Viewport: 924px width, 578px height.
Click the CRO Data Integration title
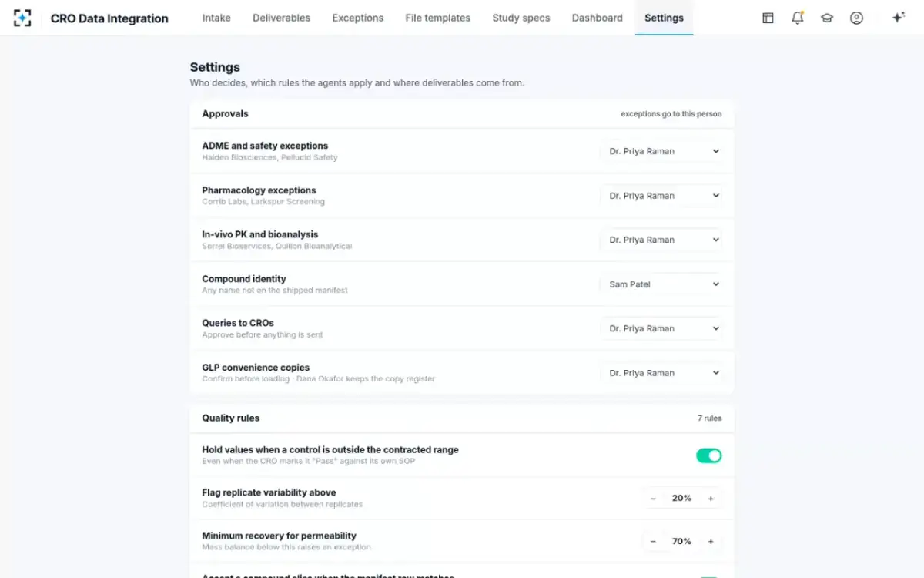(x=109, y=18)
